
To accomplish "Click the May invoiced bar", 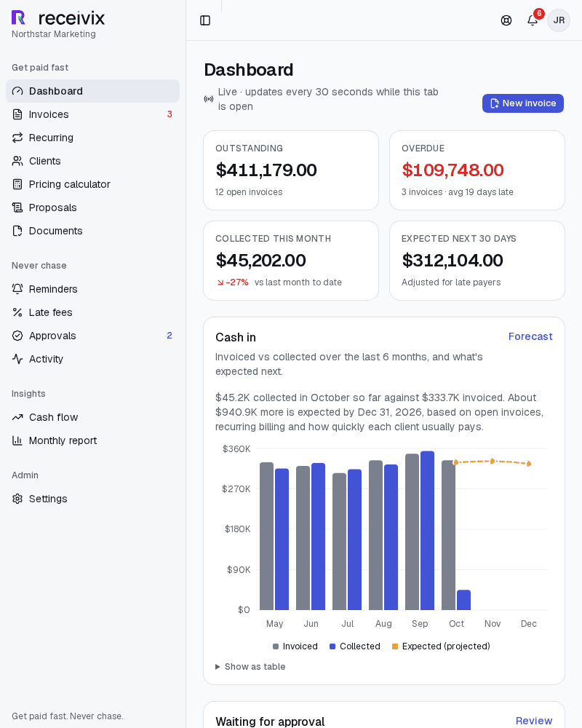I will tap(266, 537).
